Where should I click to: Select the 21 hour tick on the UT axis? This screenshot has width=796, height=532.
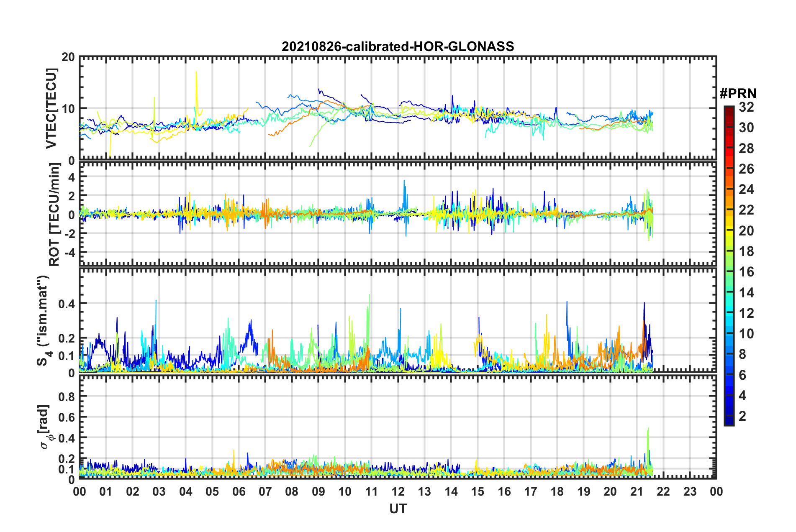pyautogui.click(x=637, y=491)
